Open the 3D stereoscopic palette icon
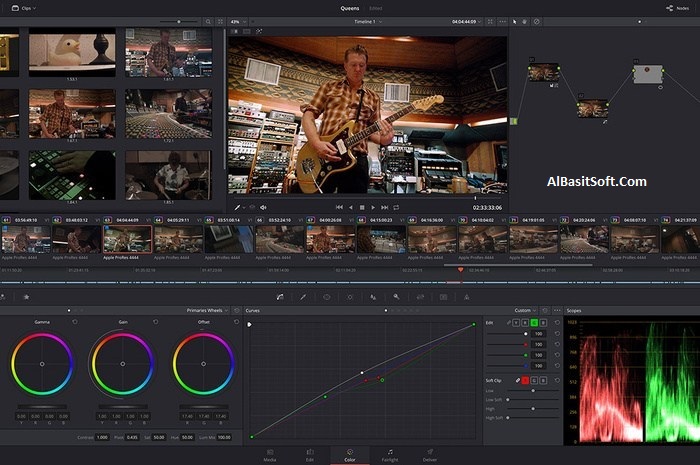Viewport: 700px width, 465px height. pos(443,297)
